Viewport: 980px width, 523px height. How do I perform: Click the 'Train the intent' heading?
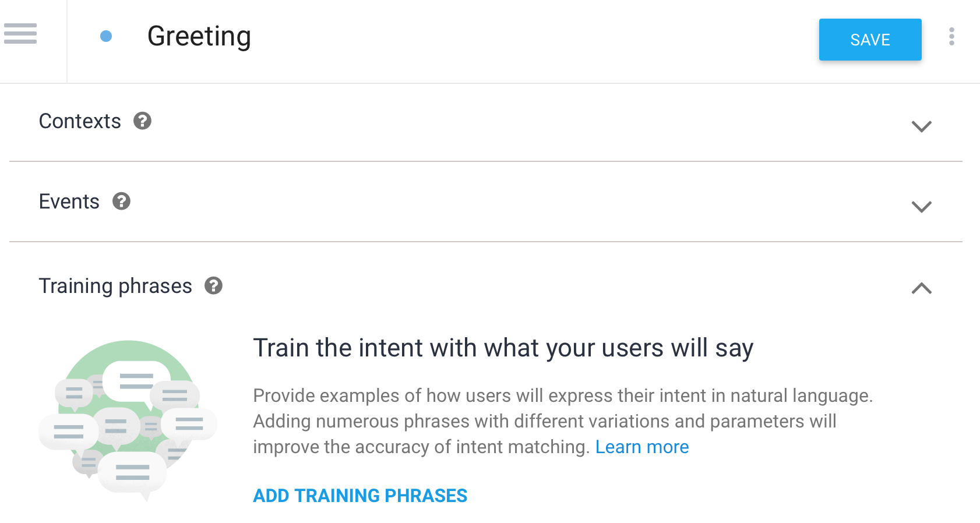[503, 348]
